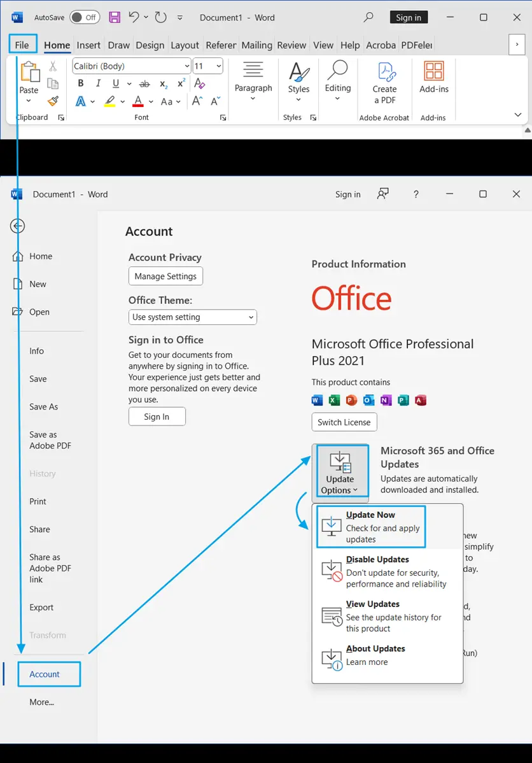Toggle the AutoSave switch
Viewport: 532px width, 763px height.
click(85, 17)
